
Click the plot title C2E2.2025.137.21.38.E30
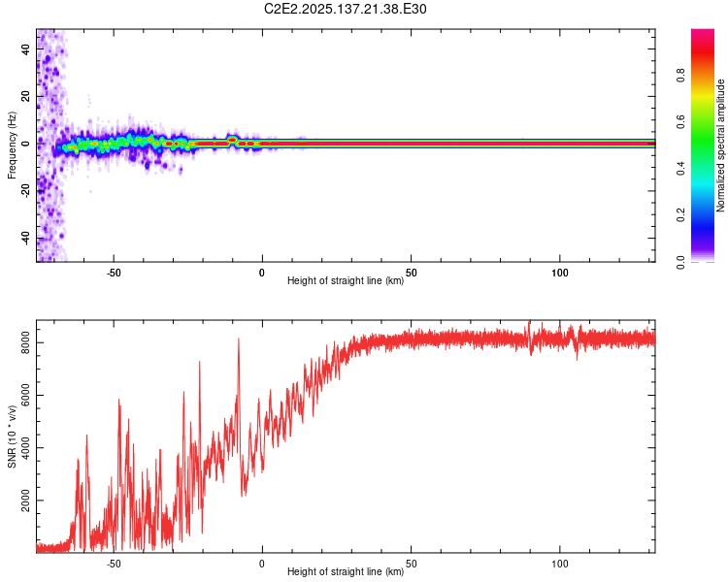(345, 9)
